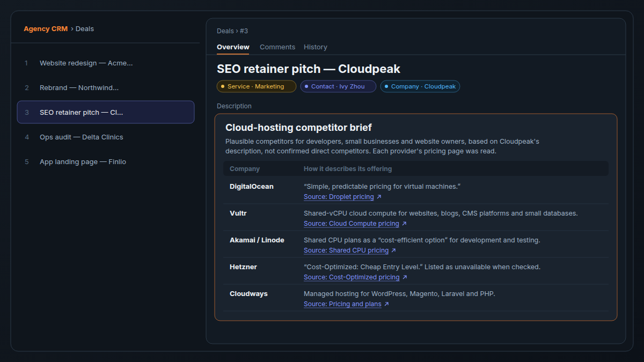The width and height of the screenshot is (644, 362).
Task: Click Agency CRM breadcrumb link
Action: [x=46, y=29]
